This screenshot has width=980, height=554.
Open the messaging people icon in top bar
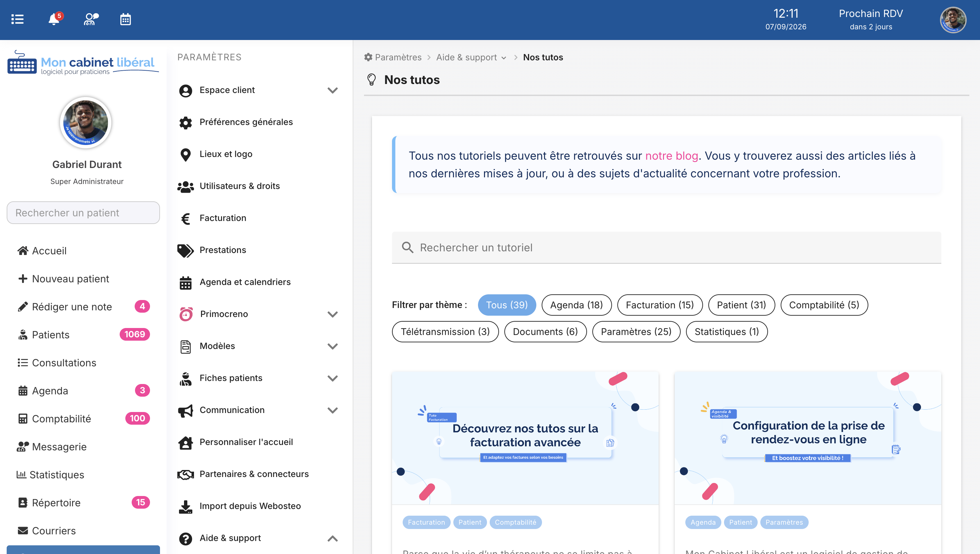click(x=91, y=19)
